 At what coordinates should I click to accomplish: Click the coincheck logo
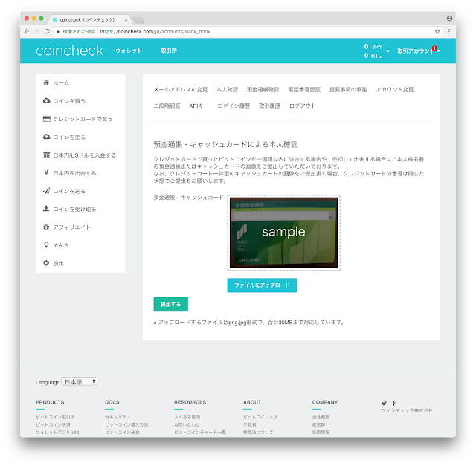coord(69,51)
